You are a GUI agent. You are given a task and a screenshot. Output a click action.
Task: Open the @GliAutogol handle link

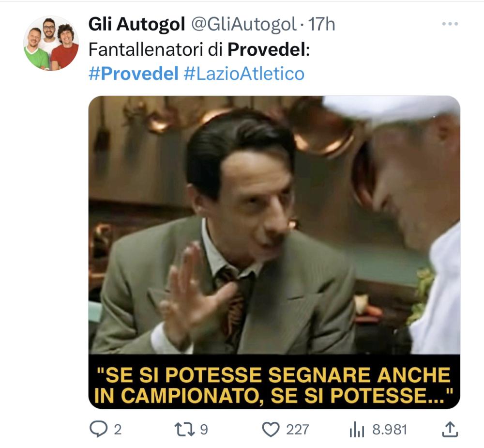(244, 24)
